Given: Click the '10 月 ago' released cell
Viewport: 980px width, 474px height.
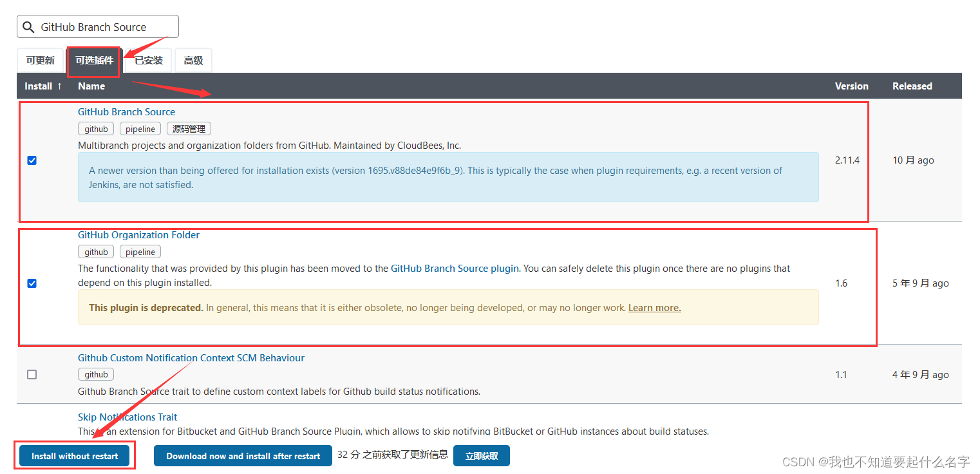Looking at the screenshot, I should (x=913, y=160).
